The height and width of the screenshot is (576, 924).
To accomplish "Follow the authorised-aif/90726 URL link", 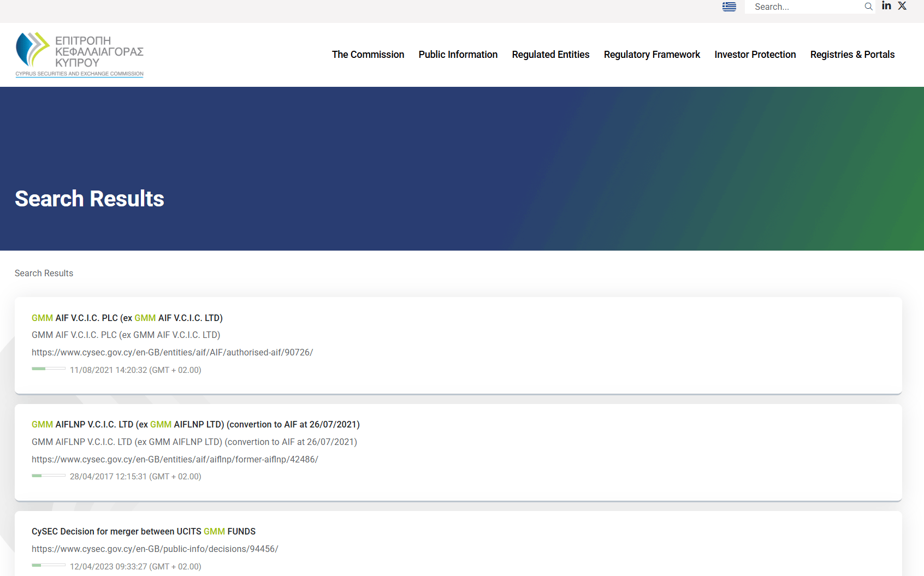I will pos(173,353).
